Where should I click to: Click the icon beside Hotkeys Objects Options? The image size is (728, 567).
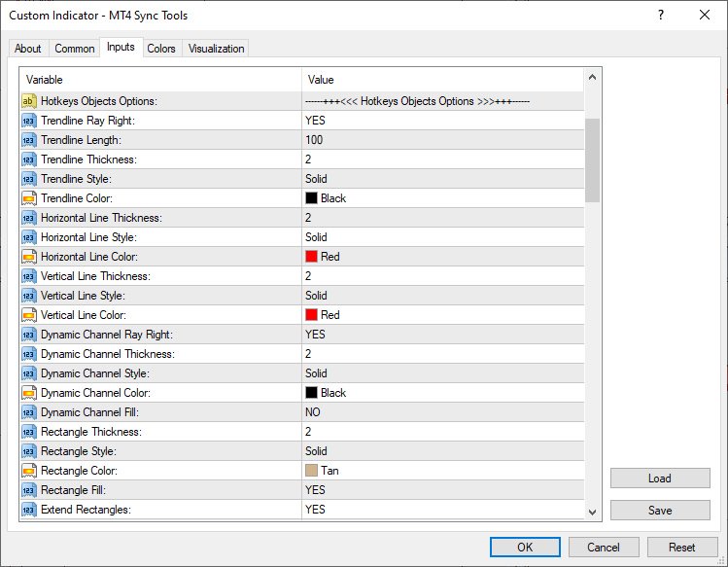pyautogui.click(x=28, y=101)
